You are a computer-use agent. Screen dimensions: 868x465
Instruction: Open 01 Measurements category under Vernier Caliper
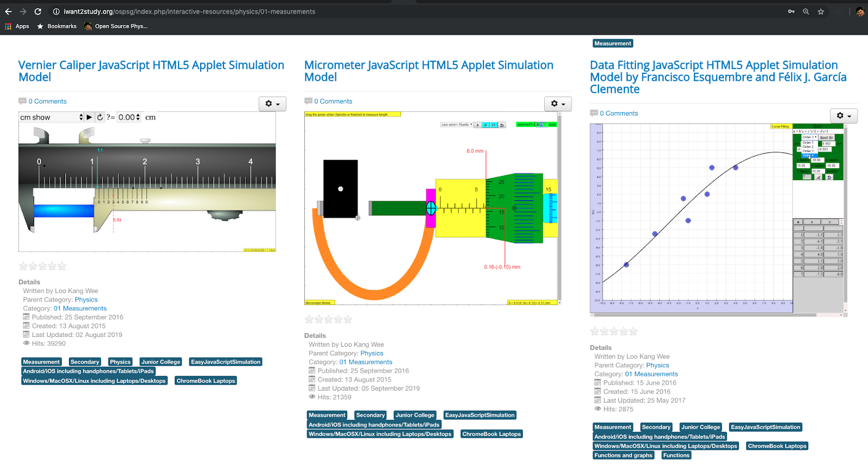(80, 308)
